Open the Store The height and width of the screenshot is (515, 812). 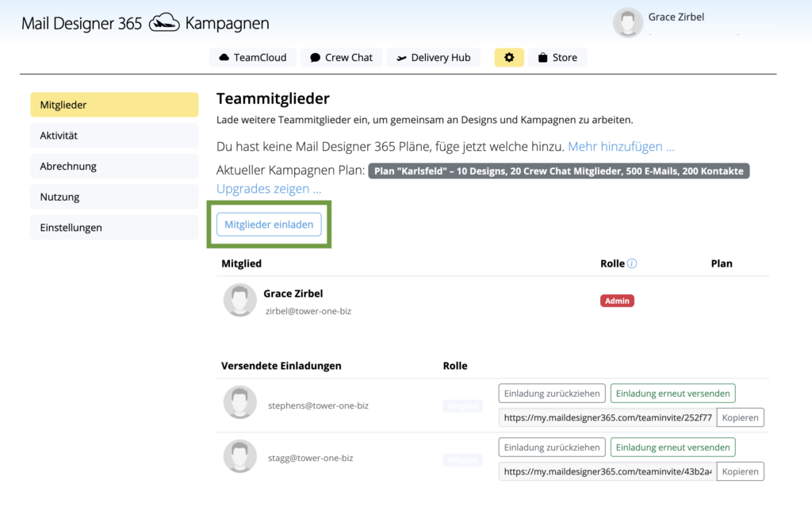(557, 57)
